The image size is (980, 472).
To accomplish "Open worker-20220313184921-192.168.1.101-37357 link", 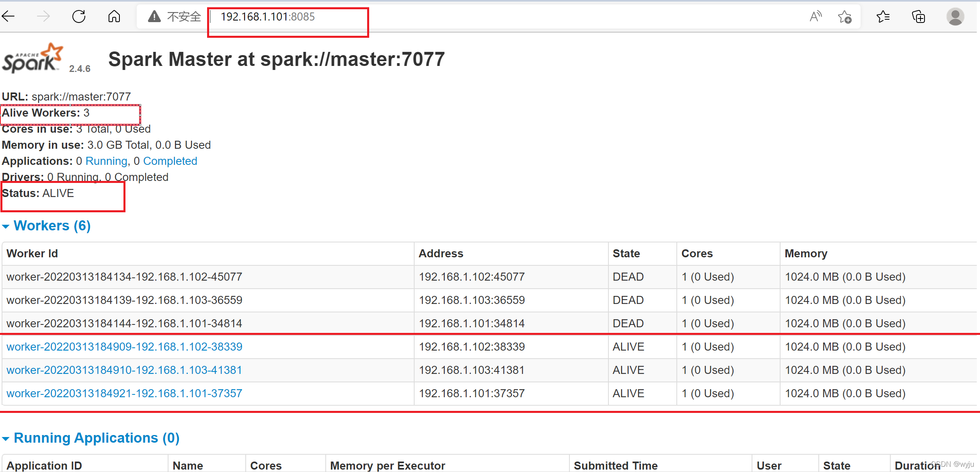I will (124, 393).
